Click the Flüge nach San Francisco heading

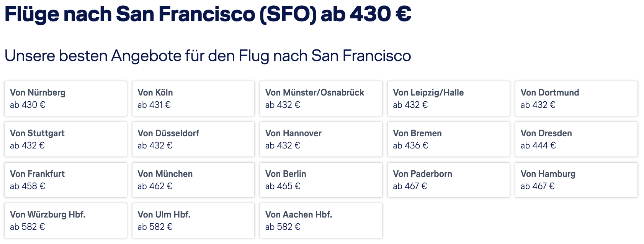point(208,14)
